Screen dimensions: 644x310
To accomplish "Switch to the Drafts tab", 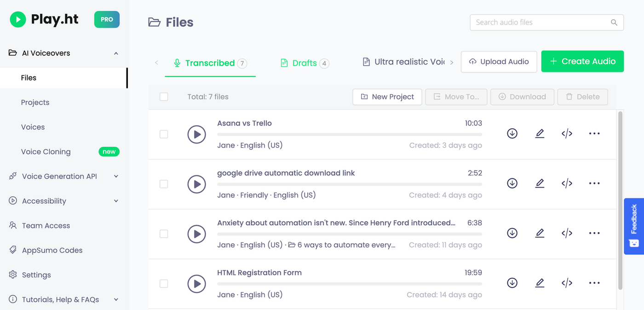I will coord(305,63).
